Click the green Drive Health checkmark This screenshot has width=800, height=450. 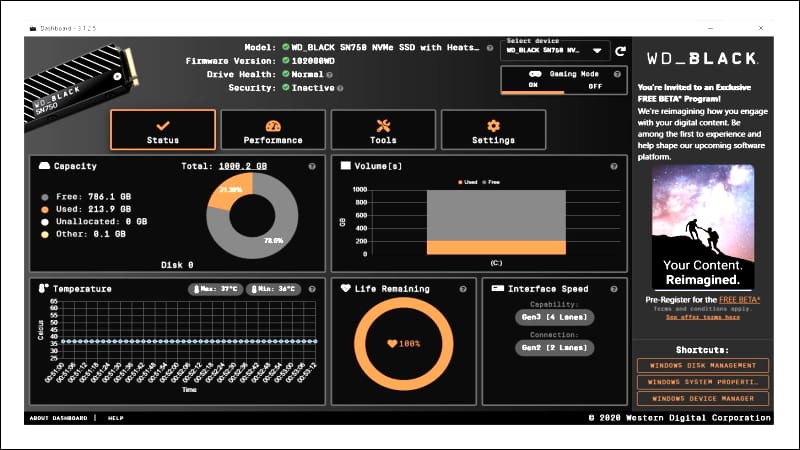tap(286, 74)
